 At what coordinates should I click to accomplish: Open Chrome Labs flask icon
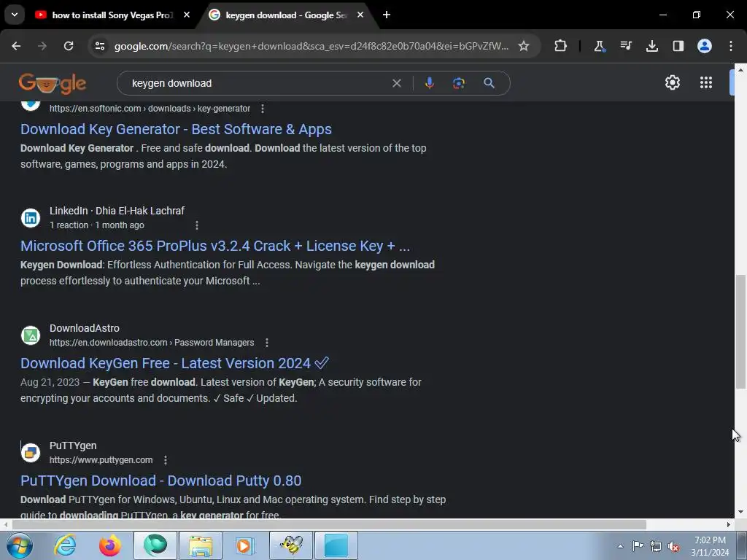click(x=599, y=46)
